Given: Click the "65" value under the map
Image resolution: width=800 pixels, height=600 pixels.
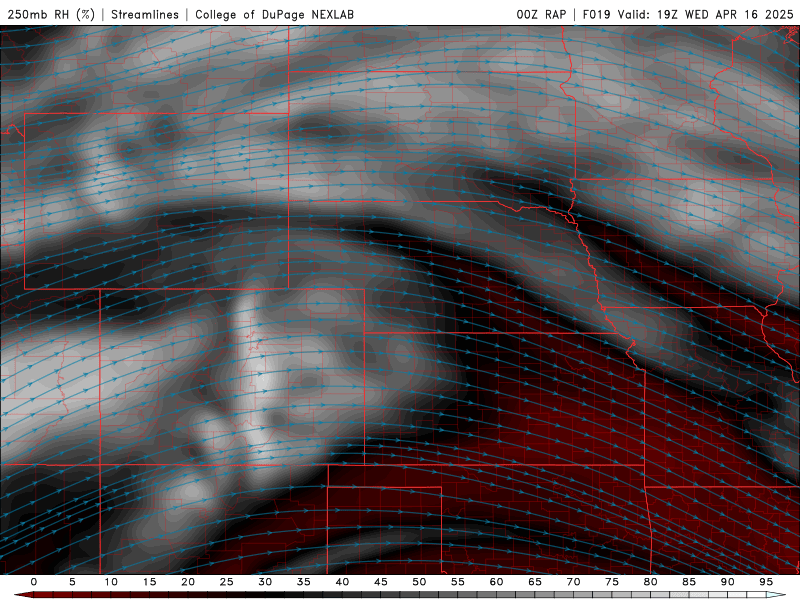Looking at the screenshot, I should click(x=535, y=582).
